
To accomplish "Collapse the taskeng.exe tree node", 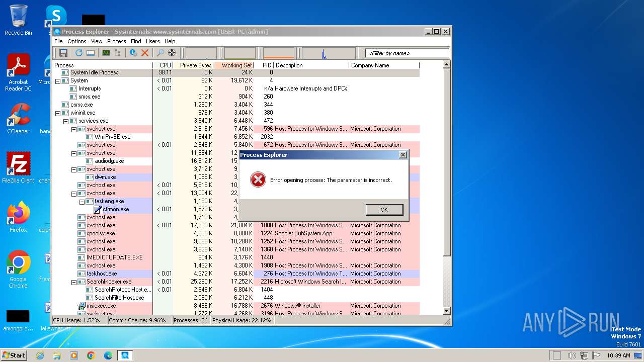I will pyautogui.click(x=82, y=201).
